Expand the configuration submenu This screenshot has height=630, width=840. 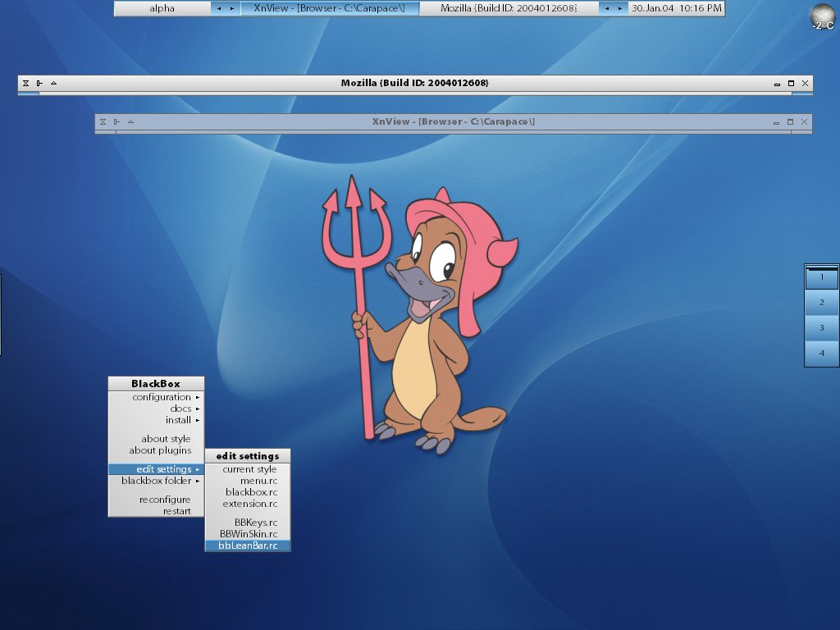pyautogui.click(x=162, y=397)
